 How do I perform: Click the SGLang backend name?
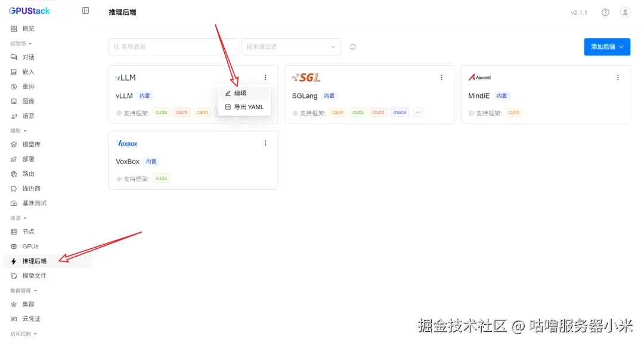(305, 96)
